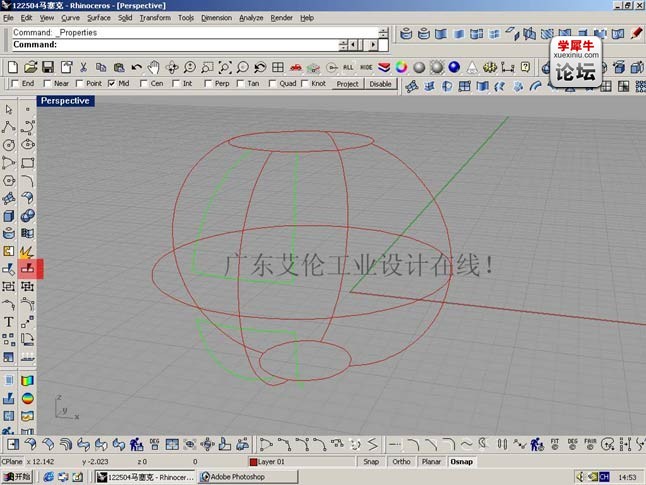Viewport: 646px width, 485px height.
Task: Click the Zoom extents icon
Action: coord(225,67)
